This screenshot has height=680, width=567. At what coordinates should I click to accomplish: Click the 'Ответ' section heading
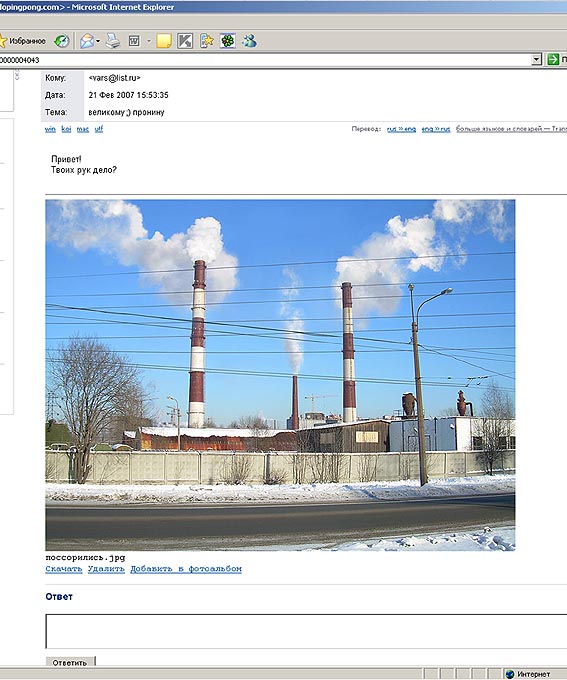[59, 597]
